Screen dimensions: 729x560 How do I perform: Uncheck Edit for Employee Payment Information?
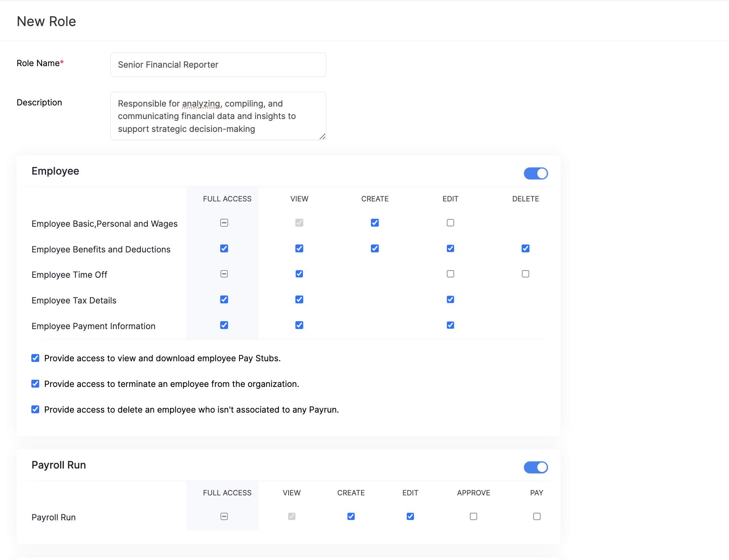pos(450,325)
